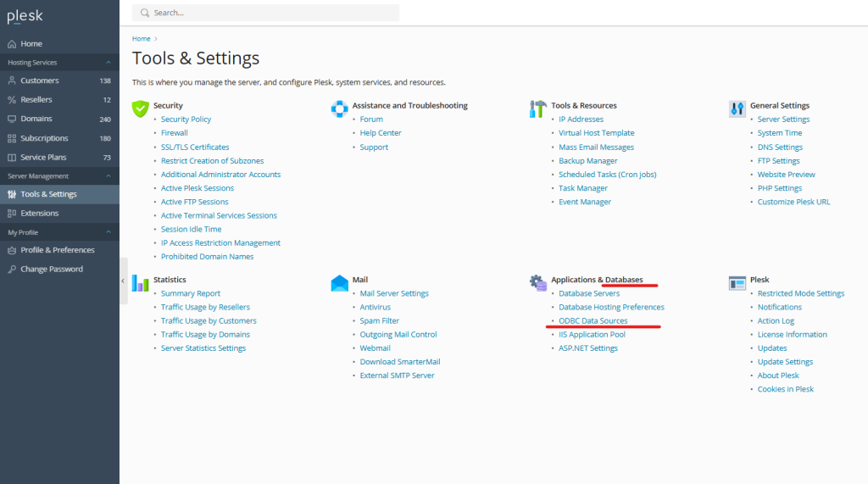This screenshot has height=484, width=868.
Task: Open the About Plesk link
Action: click(x=778, y=376)
